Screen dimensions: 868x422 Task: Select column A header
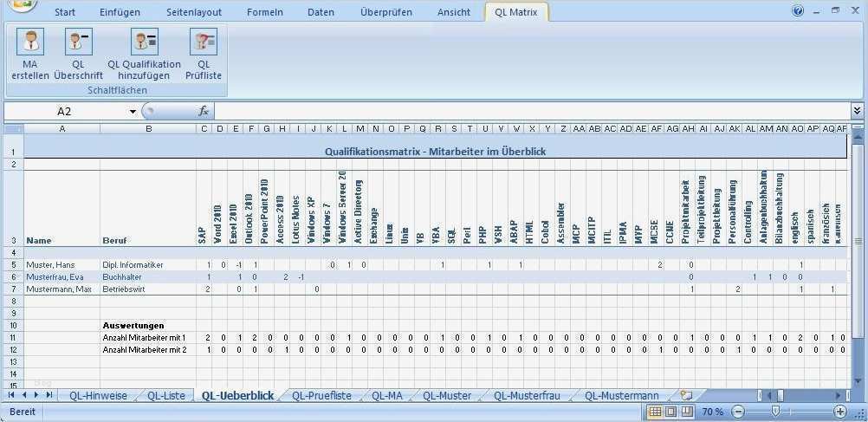click(62, 128)
